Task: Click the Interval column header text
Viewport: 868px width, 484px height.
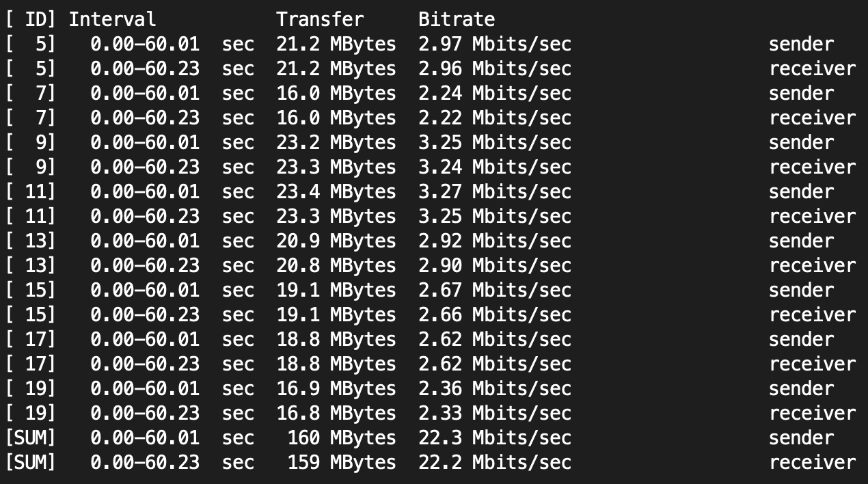Action: click(x=112, y=19)
